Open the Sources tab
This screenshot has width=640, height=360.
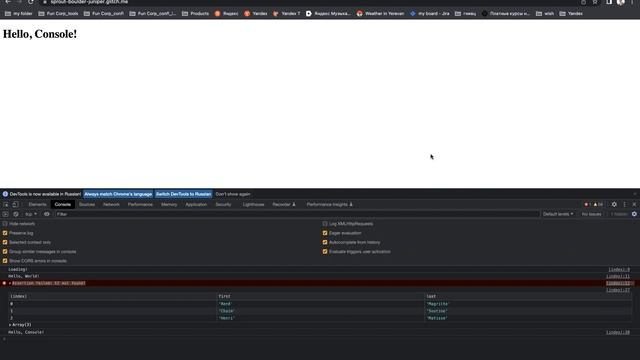87,204
